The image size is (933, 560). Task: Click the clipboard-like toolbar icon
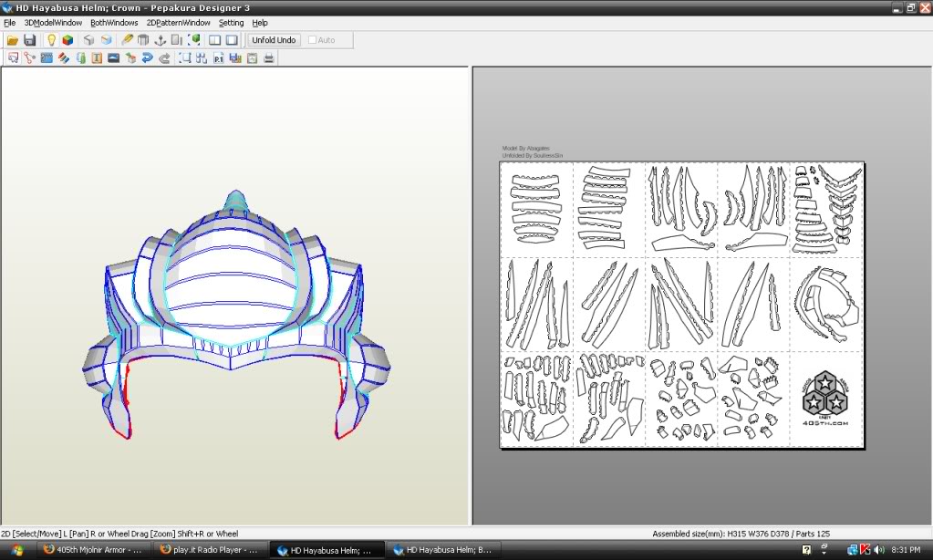pos(253,57)
